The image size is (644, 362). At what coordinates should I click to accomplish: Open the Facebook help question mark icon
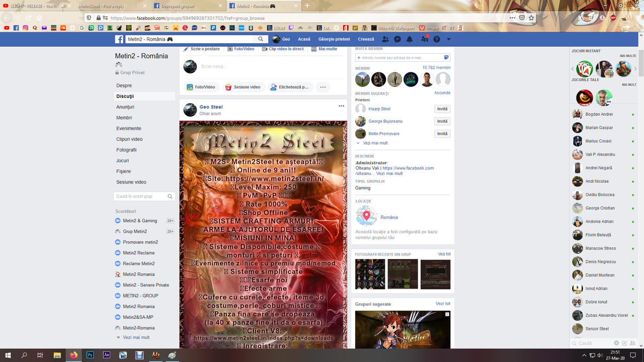437,39
